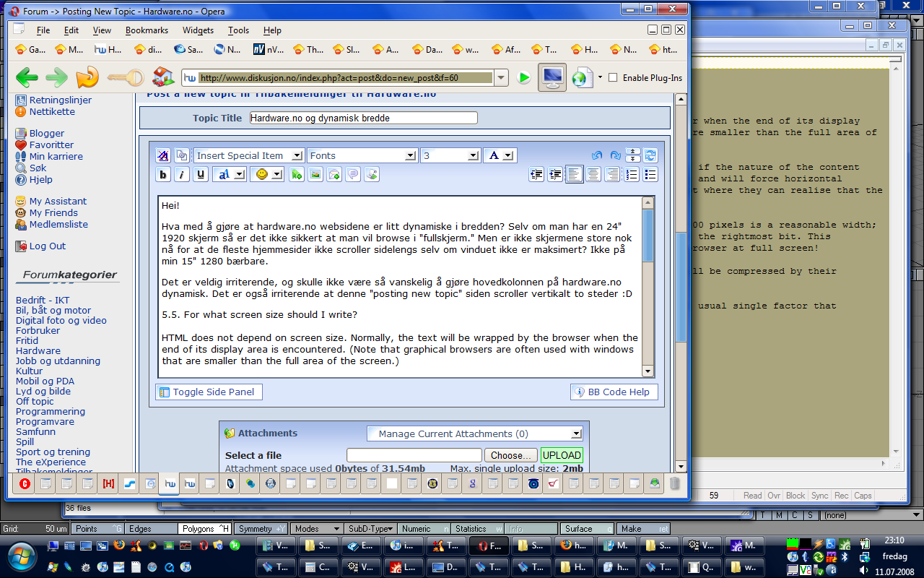Screen dimensions: 924x578
Task: Click the redo icon in the editor
Action: click(615, 155)
